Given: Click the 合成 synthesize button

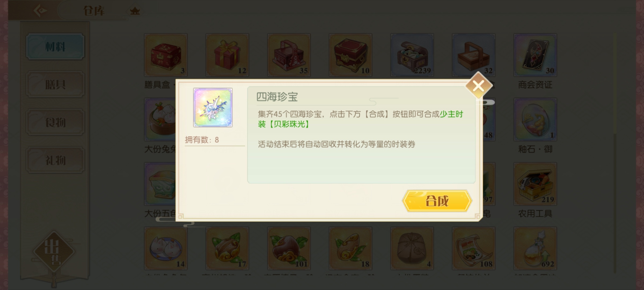Looking at the screenshot, I should tap(437, 201).
